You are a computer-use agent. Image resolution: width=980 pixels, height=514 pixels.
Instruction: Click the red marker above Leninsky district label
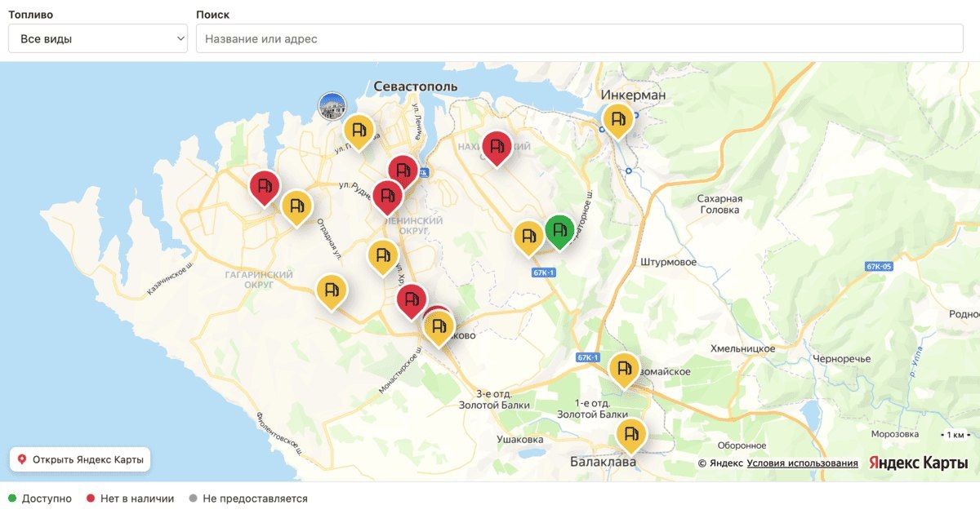[387, 197]
